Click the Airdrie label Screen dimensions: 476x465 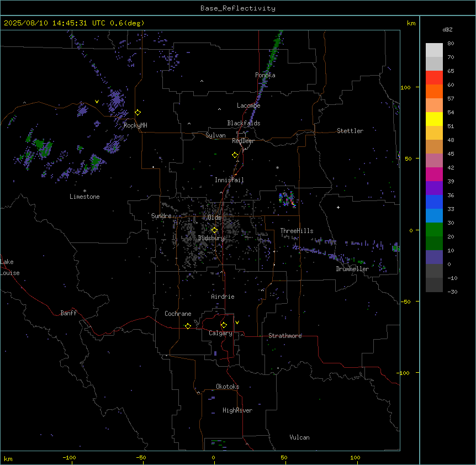pyautogui.click(x=223, y=297)
